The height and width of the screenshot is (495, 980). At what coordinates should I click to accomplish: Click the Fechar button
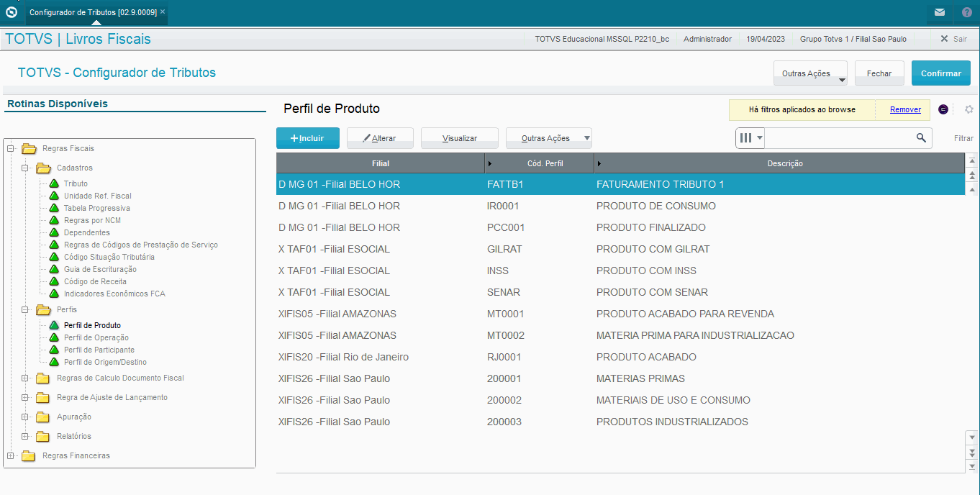(x=879, y=73)
